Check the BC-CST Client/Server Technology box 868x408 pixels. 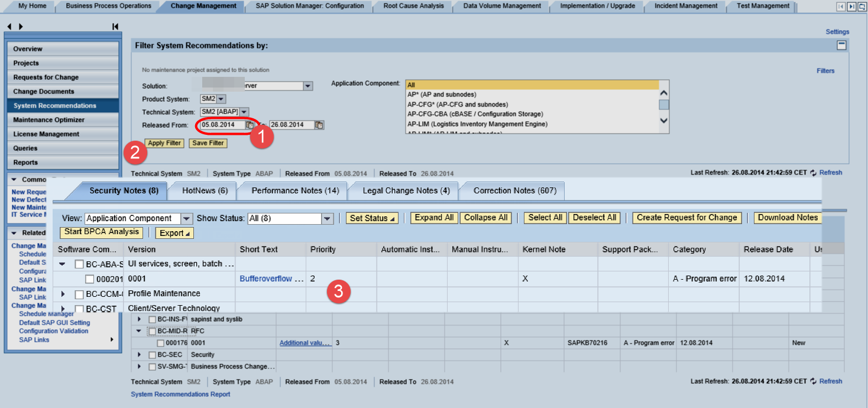79,308
